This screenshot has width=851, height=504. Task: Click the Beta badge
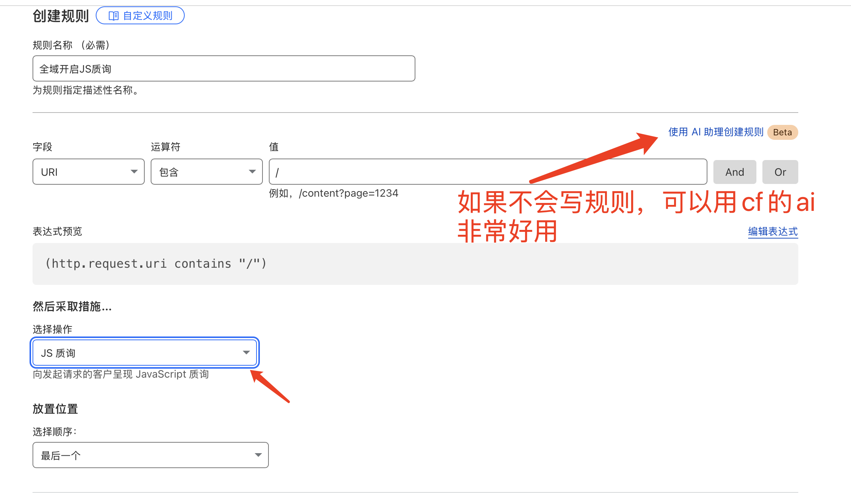point(782,132)
